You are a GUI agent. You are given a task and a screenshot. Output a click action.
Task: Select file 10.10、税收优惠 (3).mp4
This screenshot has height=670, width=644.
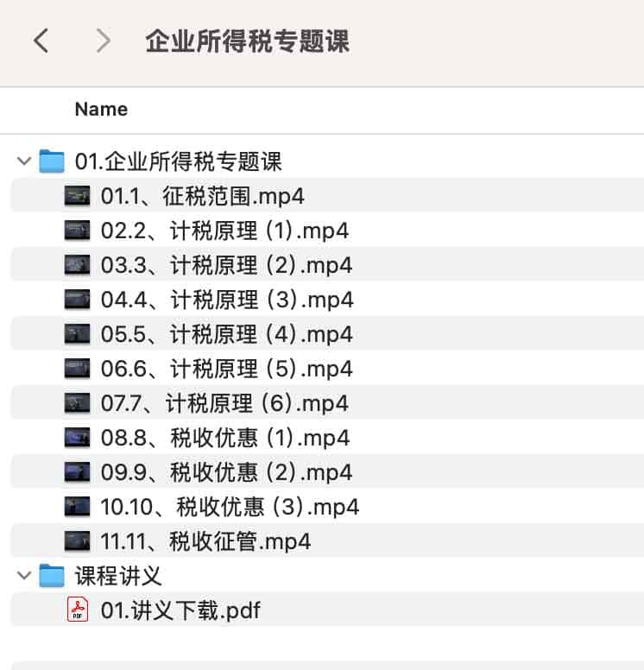coord(230,507)
